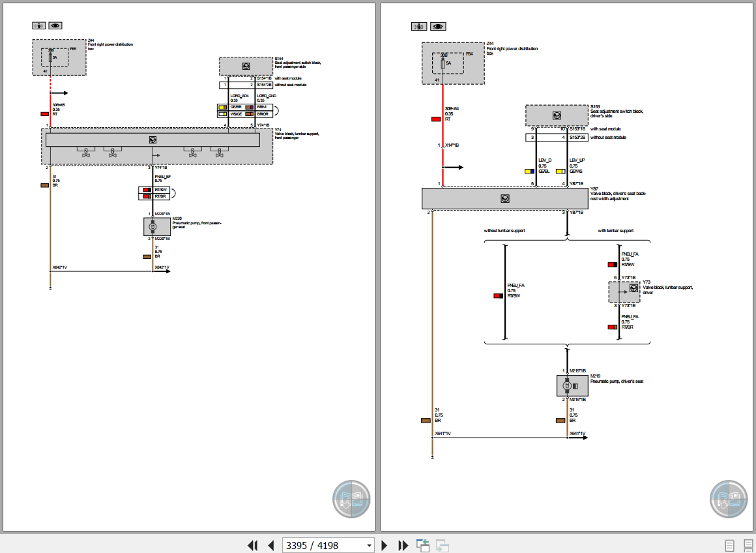Click the blue circular manual badge on left page
The width and height of the screenshot is (756, 553).
[x=351, y=499]
